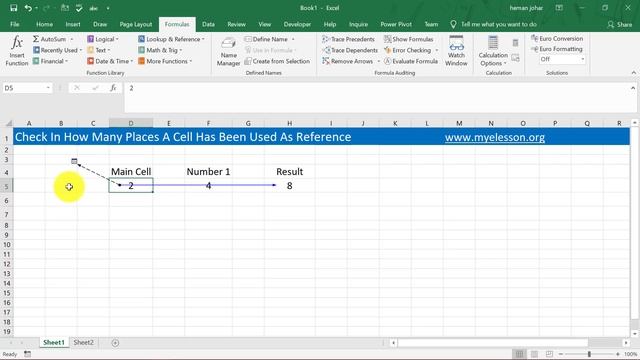Open the Name Box dropdown
640x360 pixels.
(x=48, y=88)
